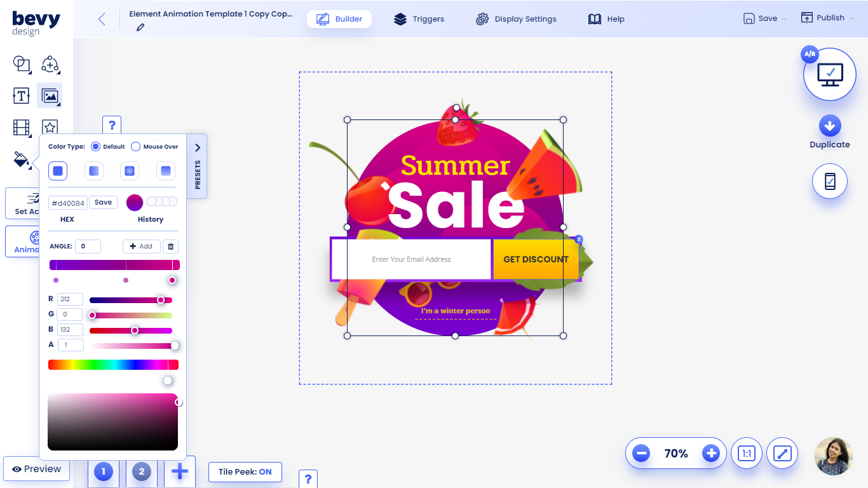Click the Enter Your Email Address field
This screenshot has height=488, width=868.
410,259
